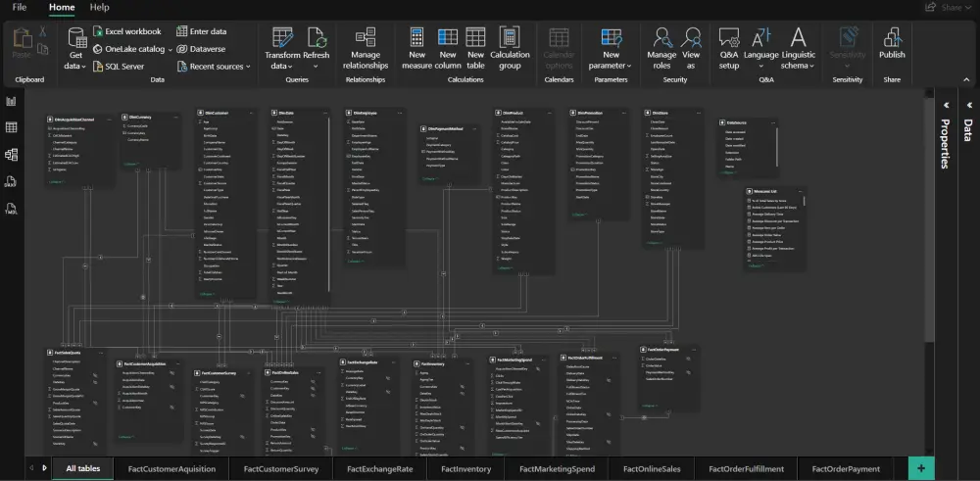Expand the Data pane
Viewport: 980px width, 481px height.
coord(969,105)
